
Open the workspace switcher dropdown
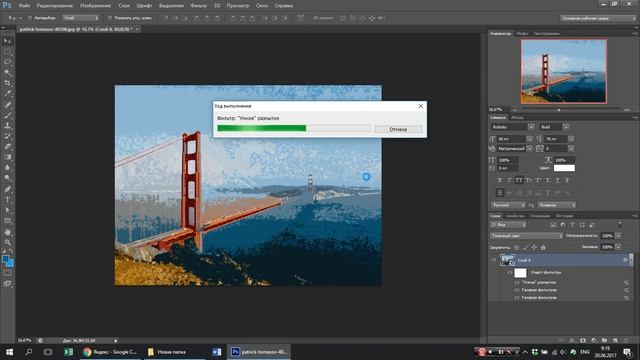(x=598, y=18)
